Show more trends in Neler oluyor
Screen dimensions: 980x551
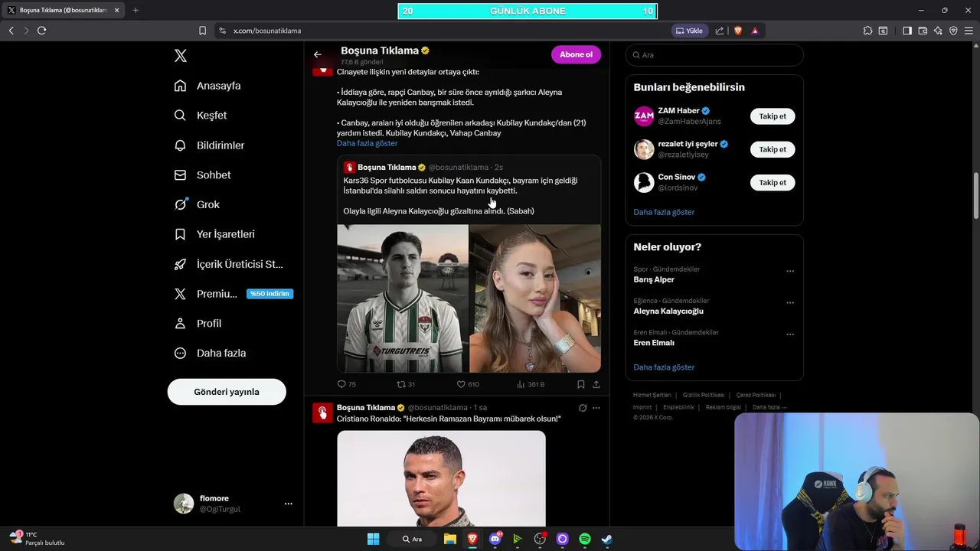coord(664,367)
